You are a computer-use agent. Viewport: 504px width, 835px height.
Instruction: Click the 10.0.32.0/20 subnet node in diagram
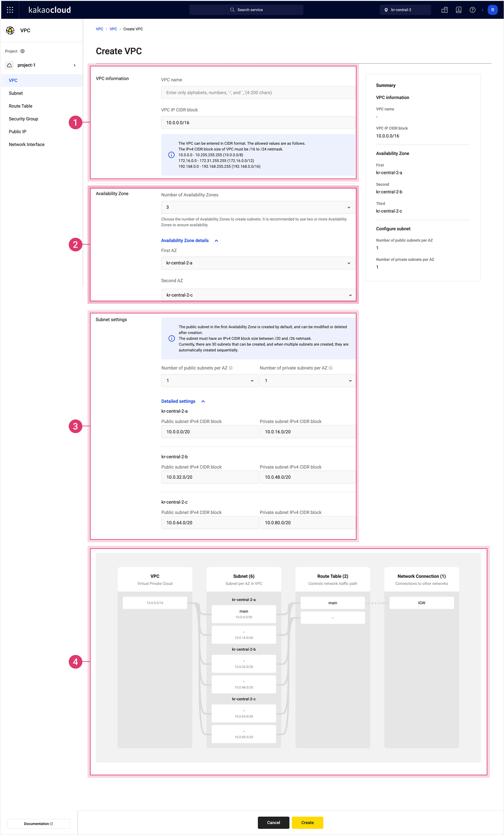[244, 664]
